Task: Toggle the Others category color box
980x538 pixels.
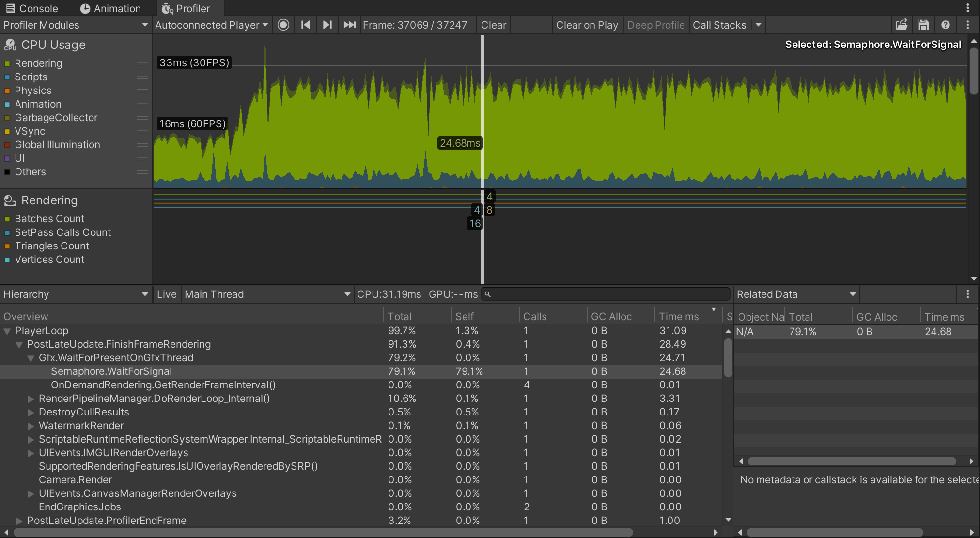Action: (7, 172)
